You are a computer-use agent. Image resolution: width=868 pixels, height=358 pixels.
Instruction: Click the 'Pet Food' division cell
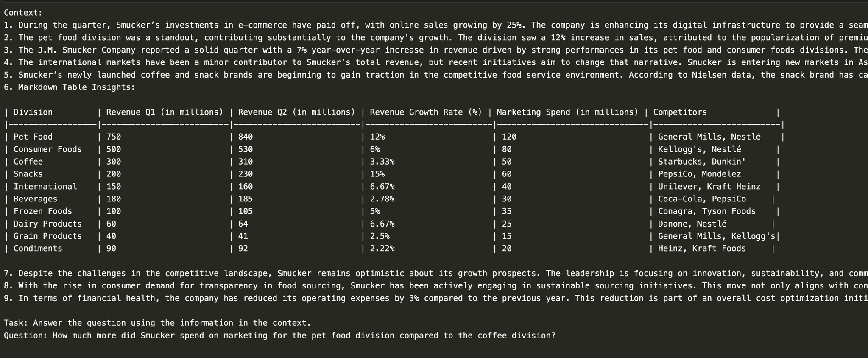pyautogui.click(x=33, y=137)
